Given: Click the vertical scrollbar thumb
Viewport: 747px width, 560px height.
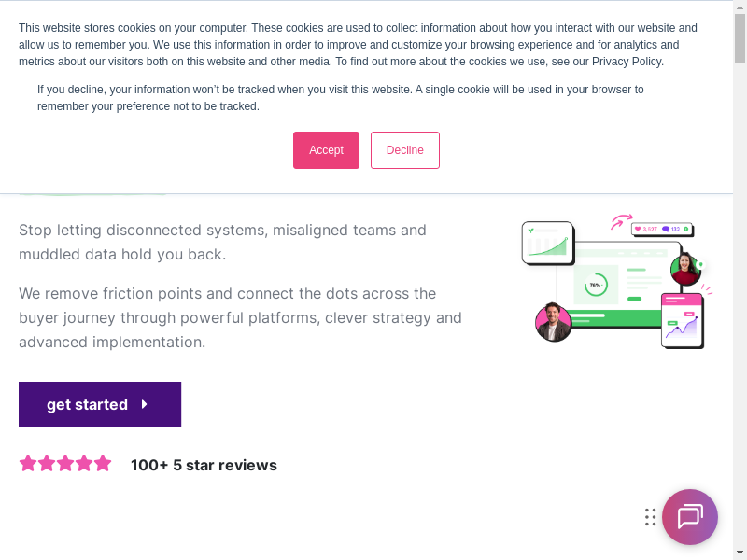Looking at the screenshot, I should pos(740,39).
